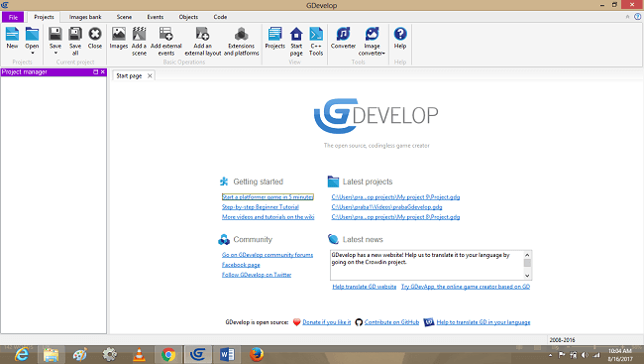Close the Start page tab

pyautogui.click(x=150, y=75)
